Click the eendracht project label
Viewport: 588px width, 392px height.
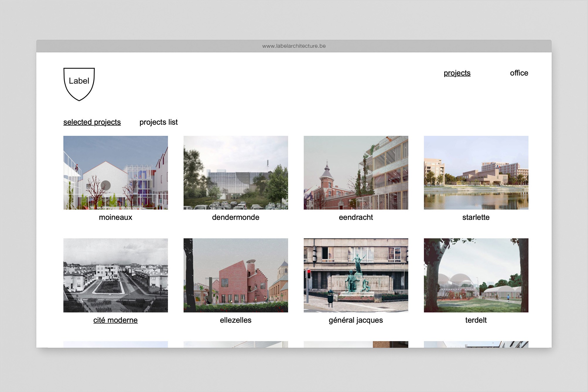coord(356,217)
